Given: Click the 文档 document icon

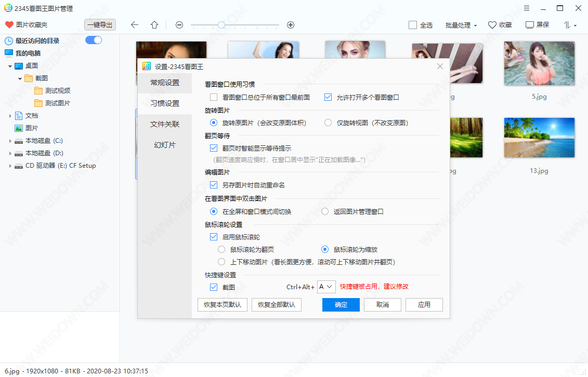Looking at the screenshot, I should coord(19,116).
